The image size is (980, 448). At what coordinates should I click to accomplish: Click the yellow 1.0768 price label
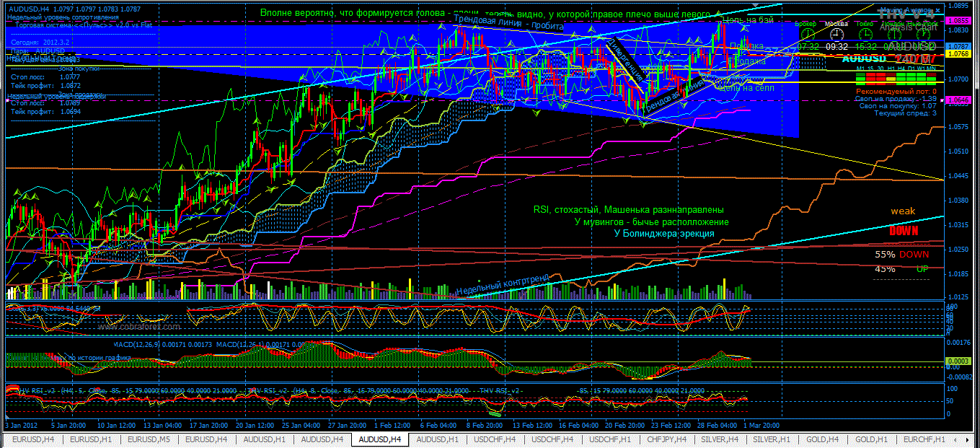[x=957, y=54]
